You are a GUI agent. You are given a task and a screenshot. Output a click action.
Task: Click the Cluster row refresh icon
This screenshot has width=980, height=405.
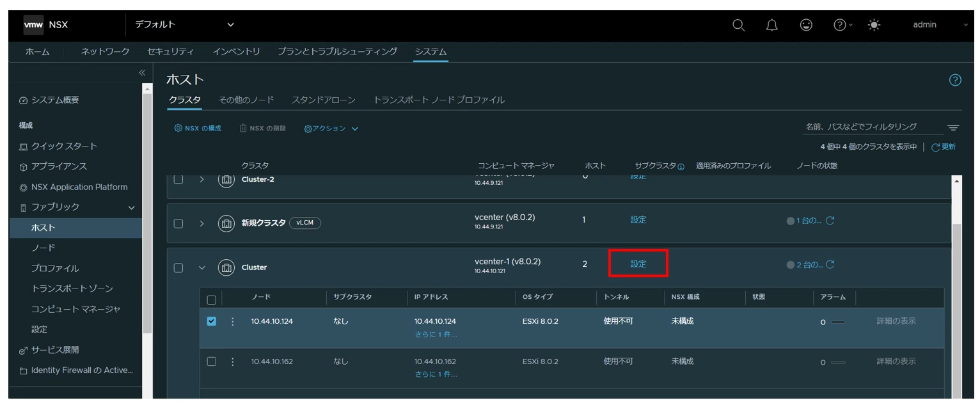click(x=830, y=265)
